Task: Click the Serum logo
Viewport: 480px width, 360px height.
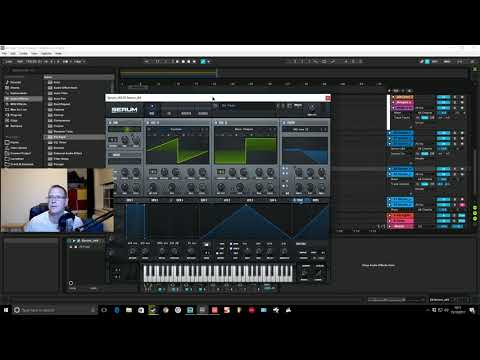Action: tap(124, 110)
